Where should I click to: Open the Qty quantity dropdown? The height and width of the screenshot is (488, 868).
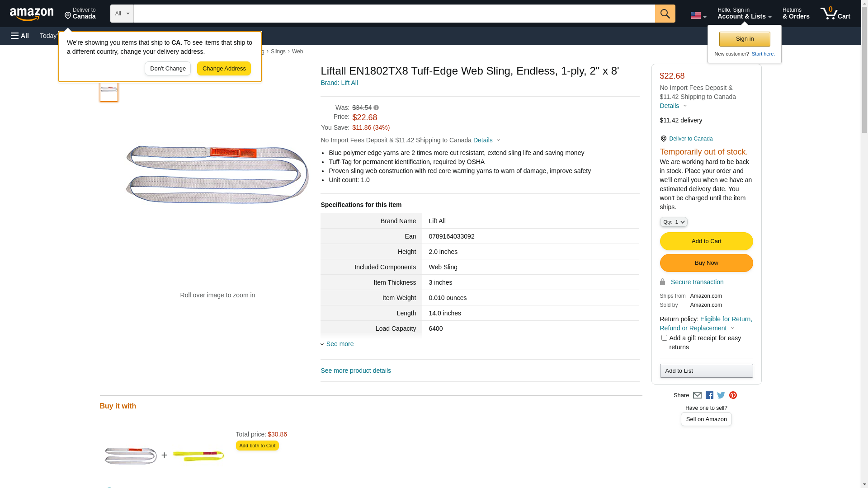[x=673, y=222]
